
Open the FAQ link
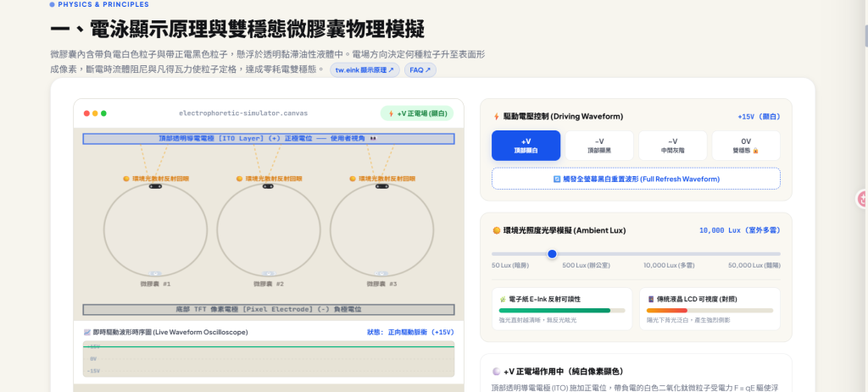tap(420, 70)
